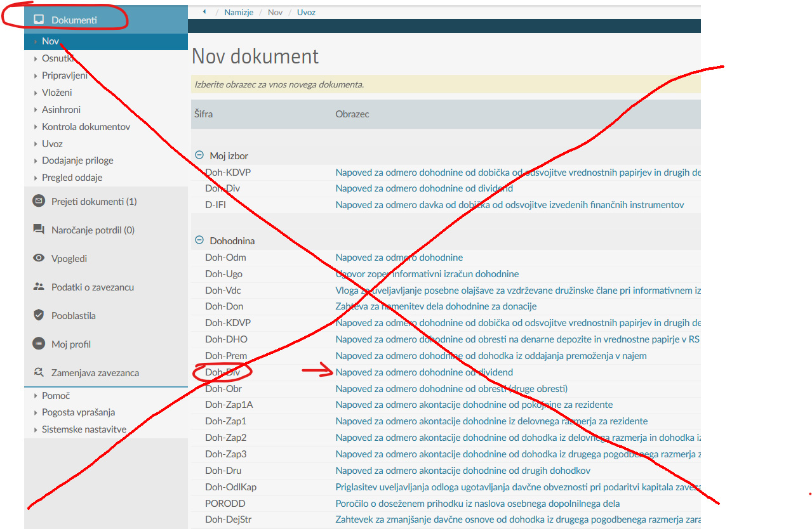Open Kontrola dokumentov in sidebar

[86, 127]
